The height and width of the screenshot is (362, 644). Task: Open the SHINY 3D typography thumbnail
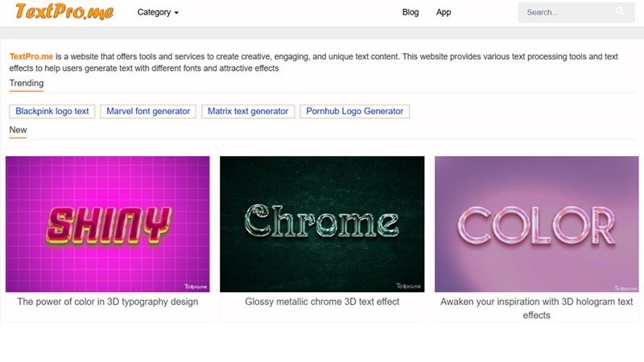(x=108, y=224)
